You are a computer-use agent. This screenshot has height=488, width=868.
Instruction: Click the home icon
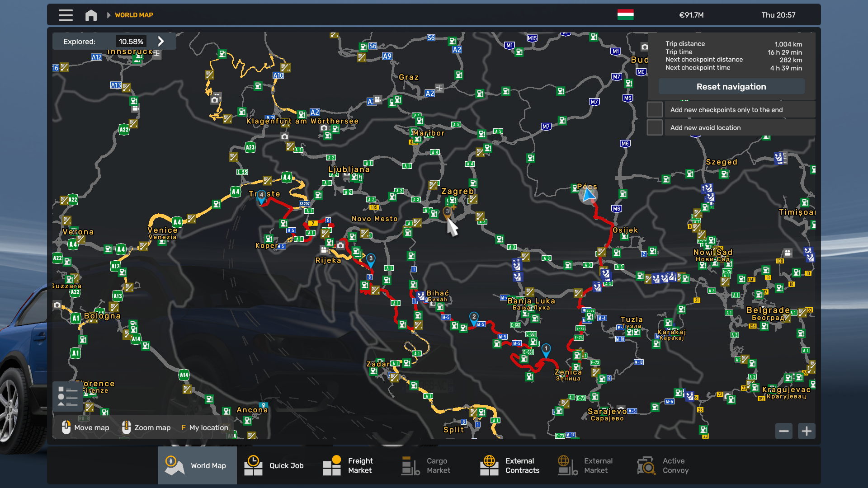[91, 15]
